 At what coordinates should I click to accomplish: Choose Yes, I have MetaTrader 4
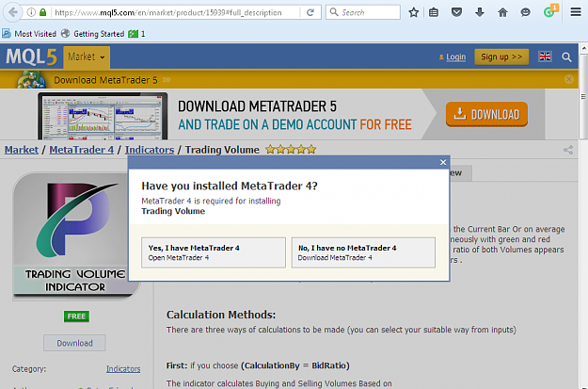click(214, 252)
